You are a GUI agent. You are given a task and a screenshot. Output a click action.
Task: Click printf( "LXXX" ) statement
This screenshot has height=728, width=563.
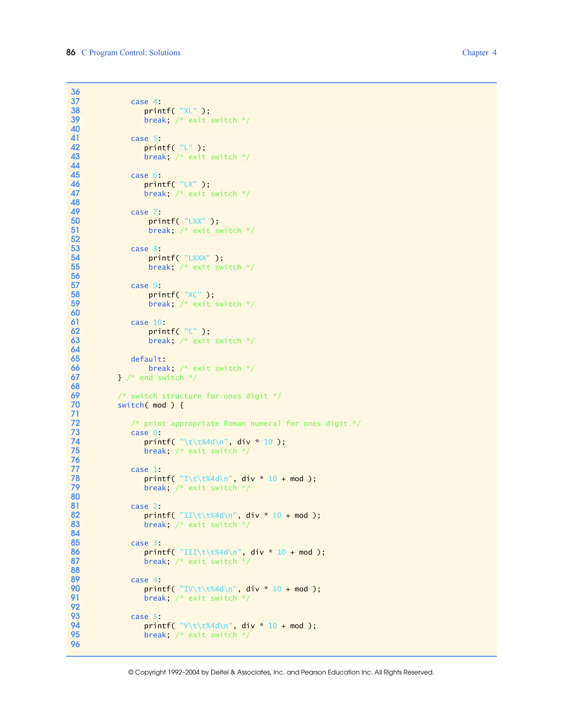[186, 258]
